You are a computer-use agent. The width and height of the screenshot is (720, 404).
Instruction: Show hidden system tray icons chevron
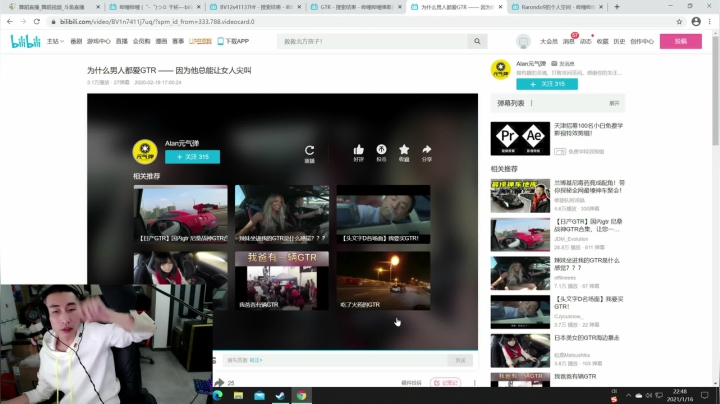click(628, 395)
